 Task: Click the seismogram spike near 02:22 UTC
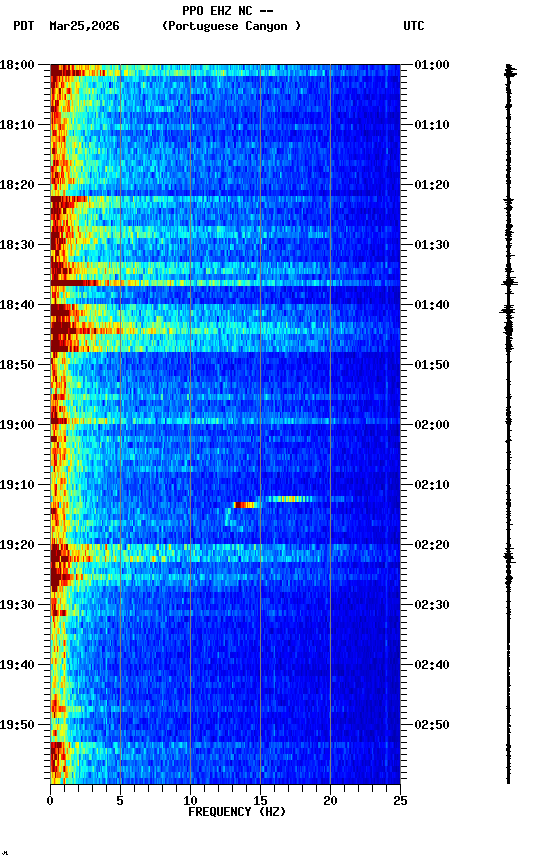click(509, 558)
